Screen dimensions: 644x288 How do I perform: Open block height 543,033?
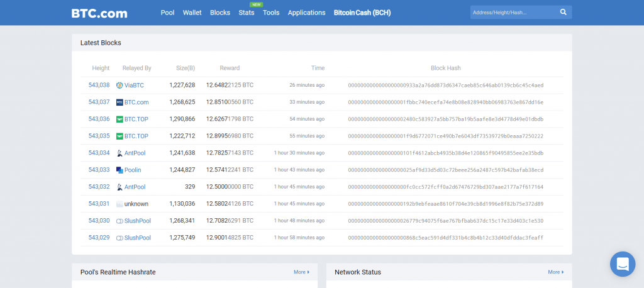click(x=99, y=170)
